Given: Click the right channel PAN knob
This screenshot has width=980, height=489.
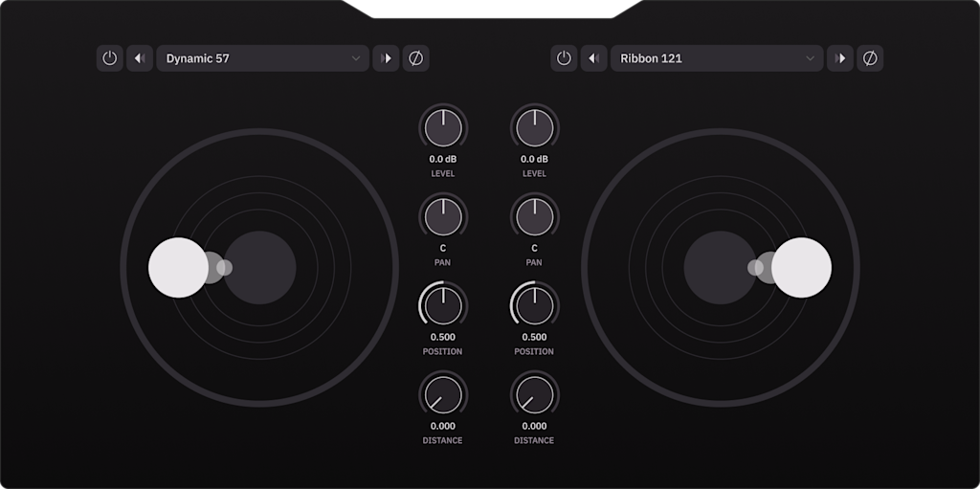Looking at the screenshot, I should coord(535,217).
